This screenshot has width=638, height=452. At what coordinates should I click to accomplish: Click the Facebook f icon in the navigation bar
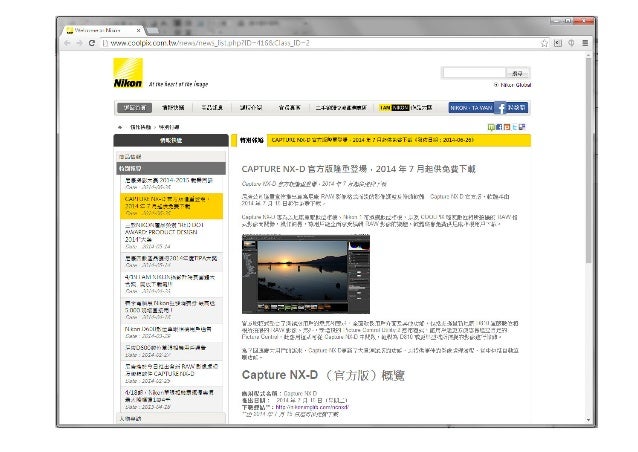[x=501, y=108]
